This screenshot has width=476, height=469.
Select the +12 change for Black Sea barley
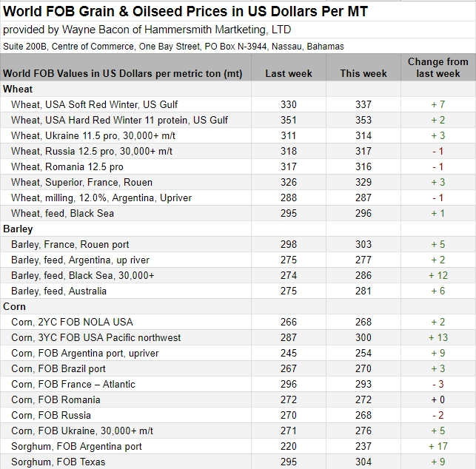pyautogui.click(x=438, y=275)
